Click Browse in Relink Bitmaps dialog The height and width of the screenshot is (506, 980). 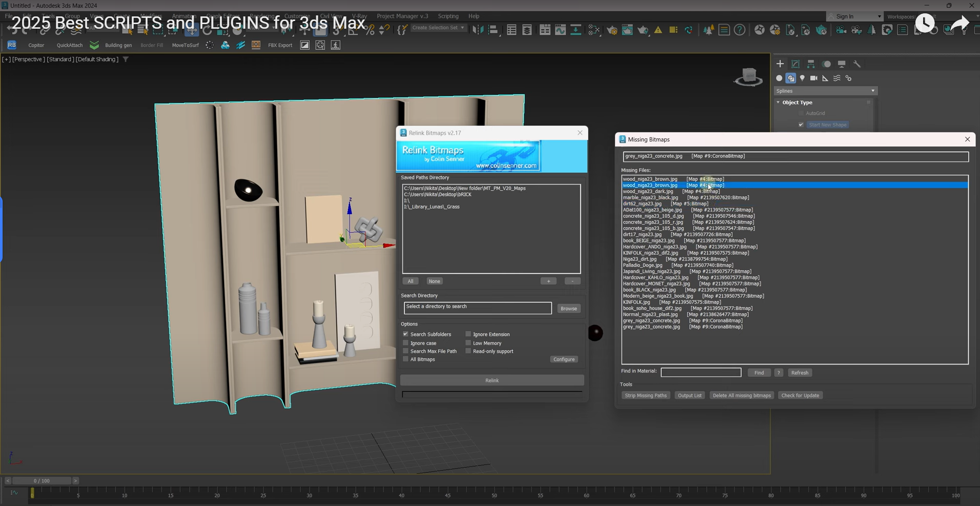pos(568,309)
